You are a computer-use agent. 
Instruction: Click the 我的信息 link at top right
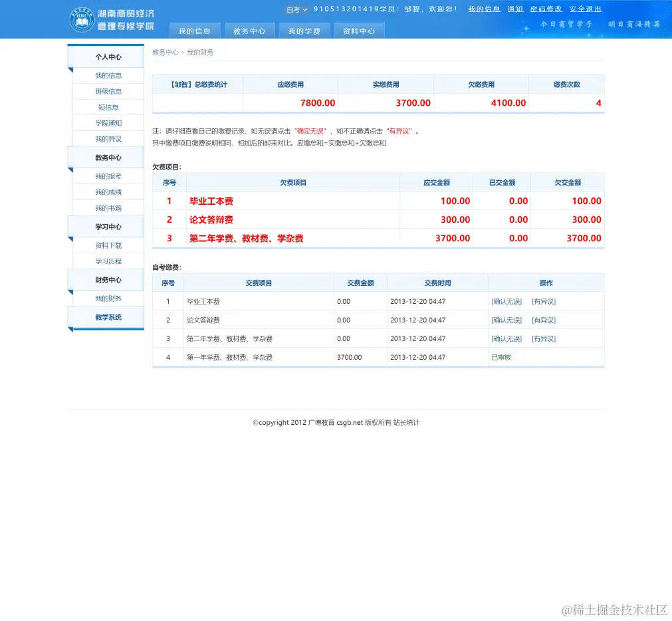pos(485,9)
